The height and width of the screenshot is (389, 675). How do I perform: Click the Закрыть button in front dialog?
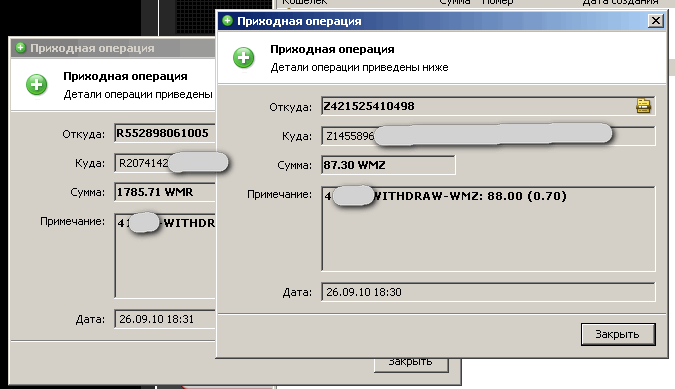click(x=618, y=334)
